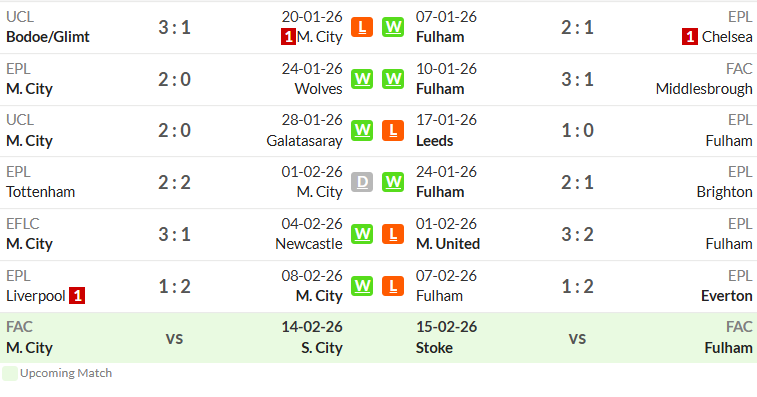Image resolution: width=757 pixels, height=397 pixels.
Task: Click the Galatasaray team name
Action: (x=304, y=141)
